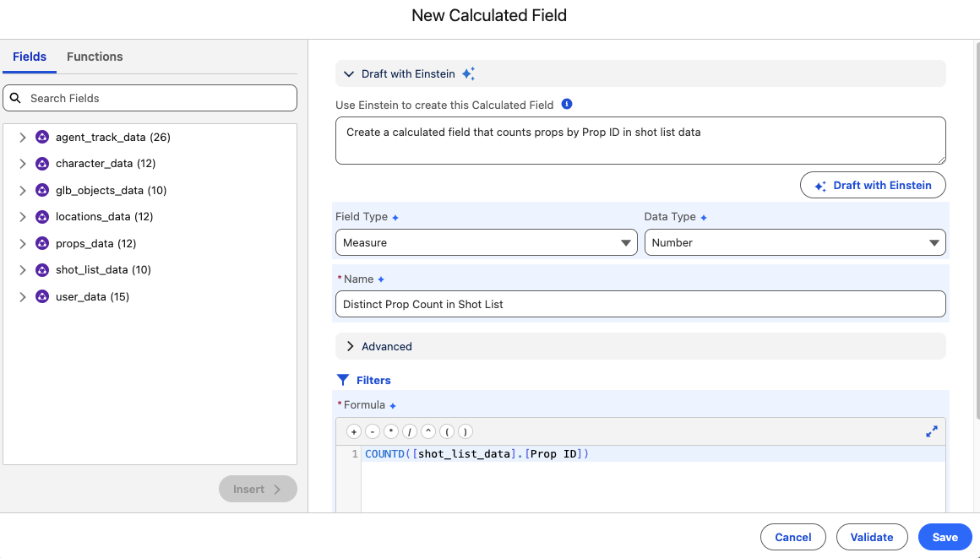Switch to the Functions tab
980x558 pixels.
[x=95, y=57]
